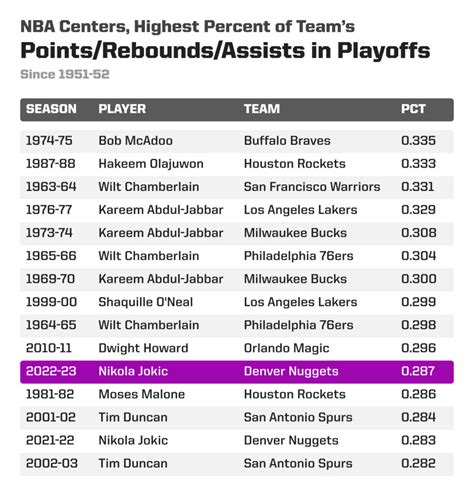
Task: Select the 2021-22 Nikola Jokic row
Action: click(237, 440)
